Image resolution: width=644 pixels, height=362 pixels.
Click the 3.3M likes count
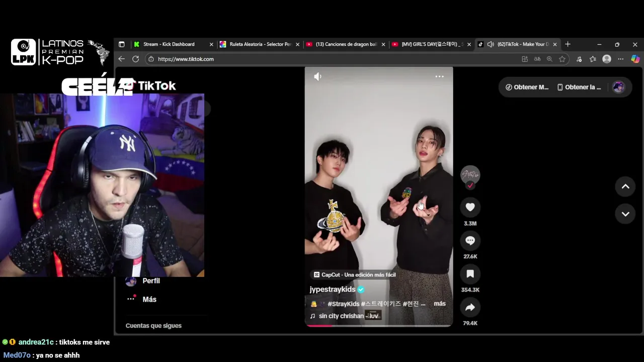click(x=470, y=223)
